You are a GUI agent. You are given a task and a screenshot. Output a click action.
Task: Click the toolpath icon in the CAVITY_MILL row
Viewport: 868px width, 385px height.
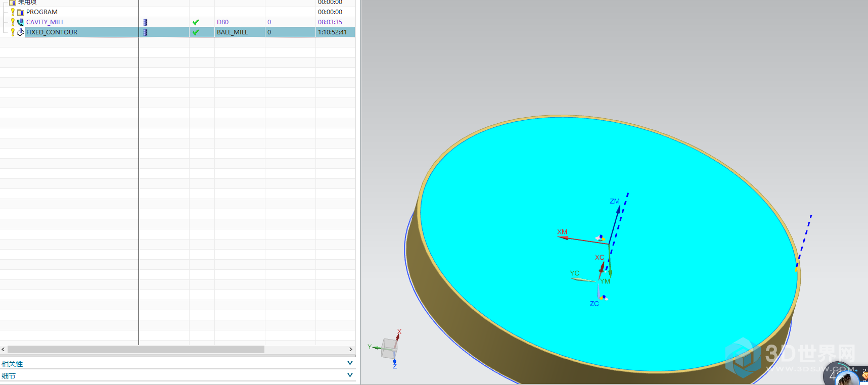click(145, 22)
